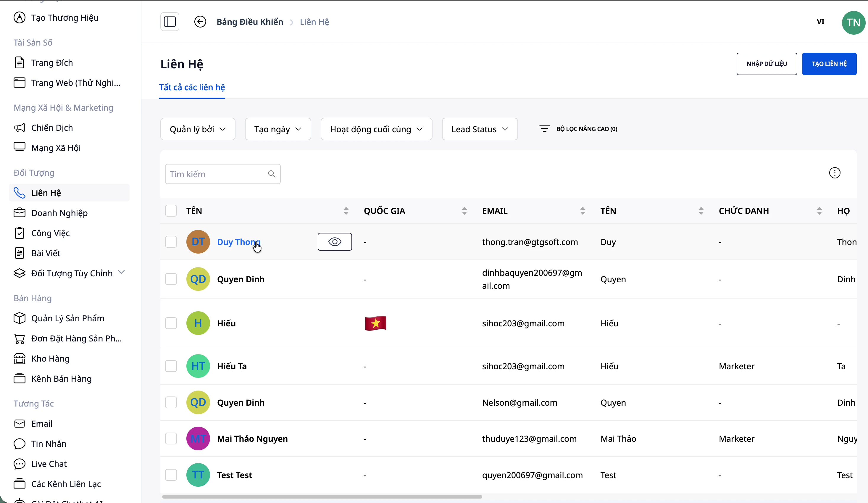Select the Tất cả các liên hệ tab

tap(192, 88)
